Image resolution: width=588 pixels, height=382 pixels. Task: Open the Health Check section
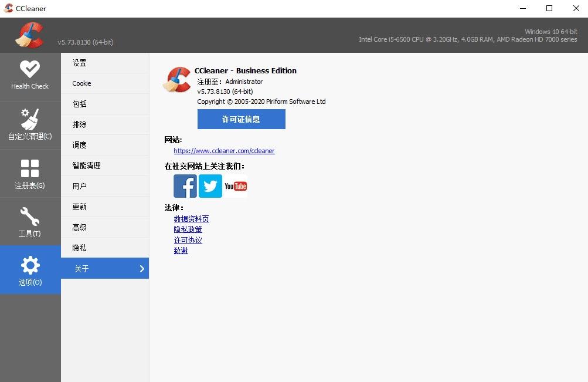click(30, 76)
